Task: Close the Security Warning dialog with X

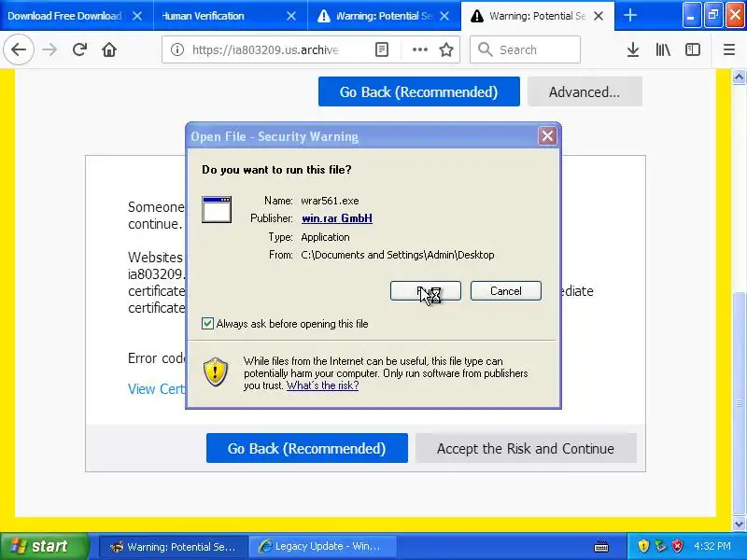Action: pyautogui.click(x=547, y=136)
